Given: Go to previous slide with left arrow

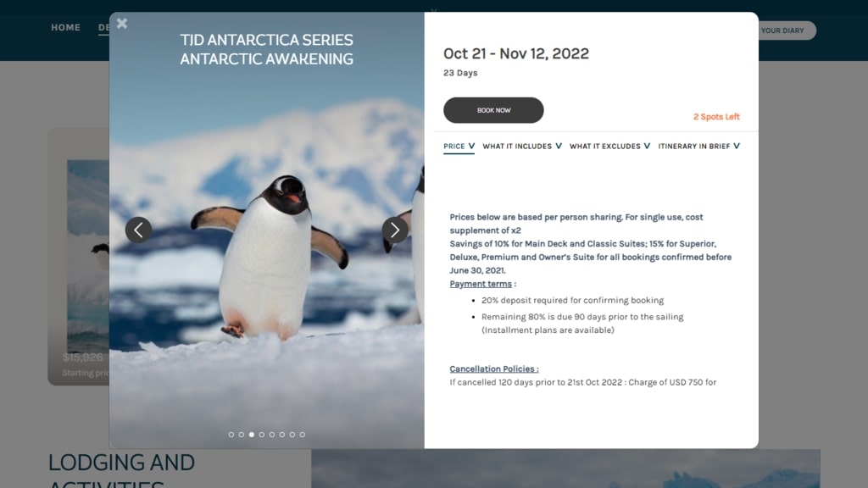Looking at the screenshot, I should coord(139,230).
